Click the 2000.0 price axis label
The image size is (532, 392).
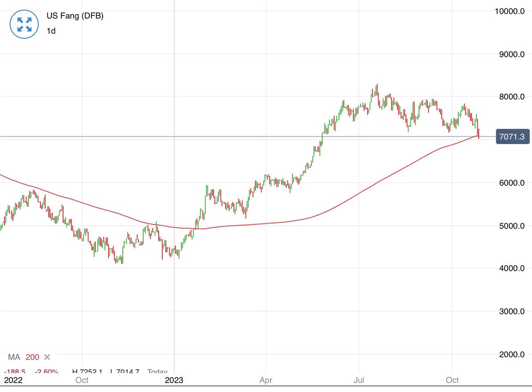(x=512, y=354)
